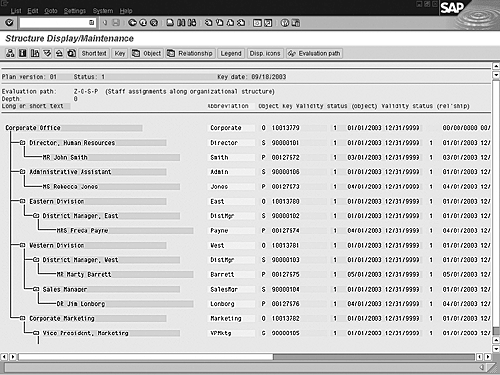
Task: Collapse the District Manager, East node
Action: [x=36, y=216]
